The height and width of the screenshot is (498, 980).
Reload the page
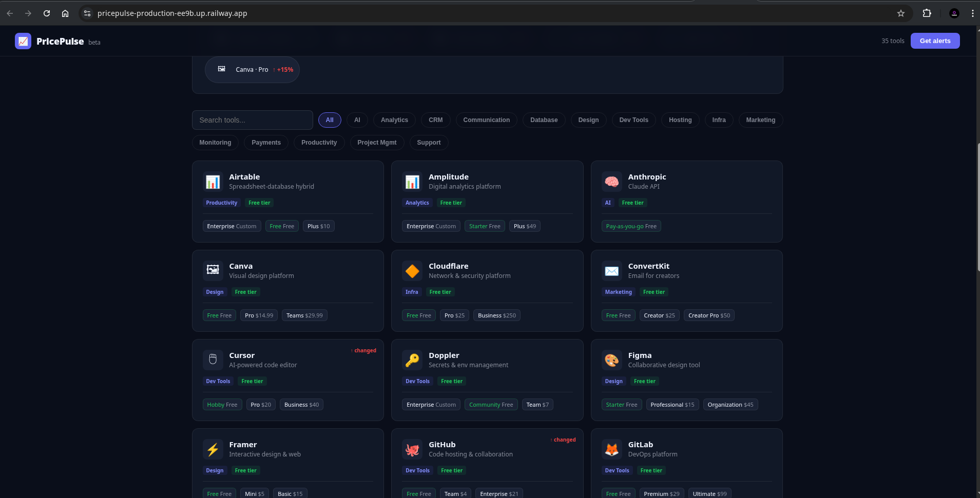click(x=47, y=13)
